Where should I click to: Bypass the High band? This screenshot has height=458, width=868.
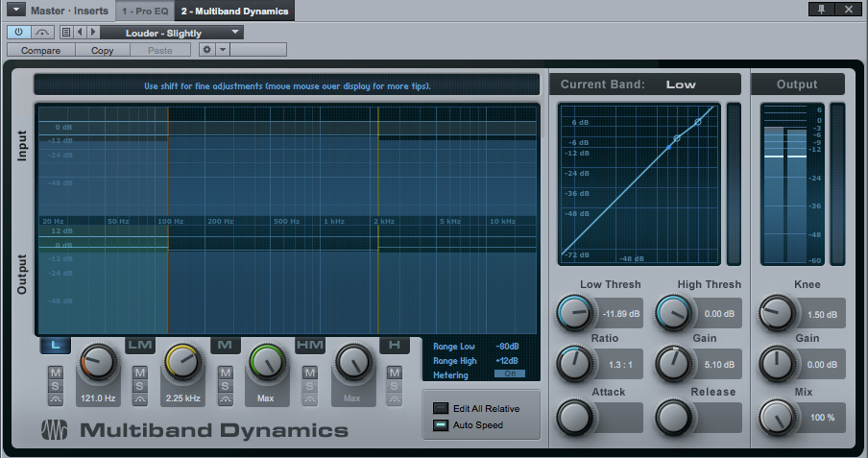click(x=394, y=398)
